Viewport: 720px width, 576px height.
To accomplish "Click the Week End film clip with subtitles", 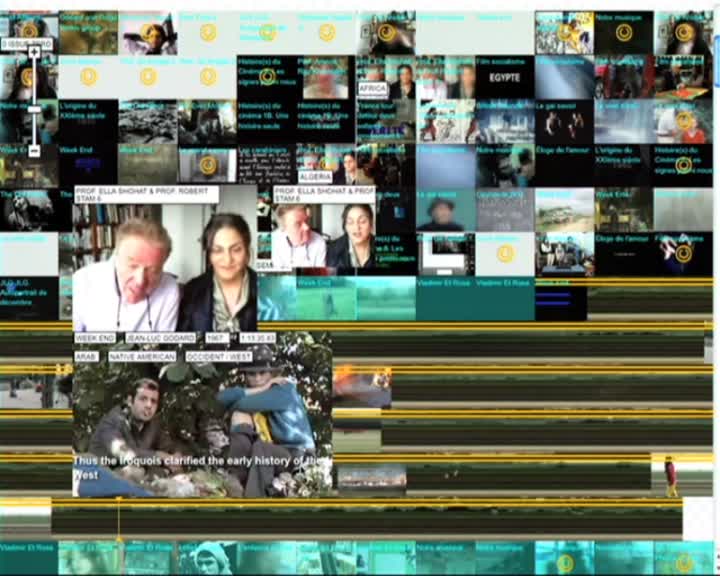I will pos(200,430).
